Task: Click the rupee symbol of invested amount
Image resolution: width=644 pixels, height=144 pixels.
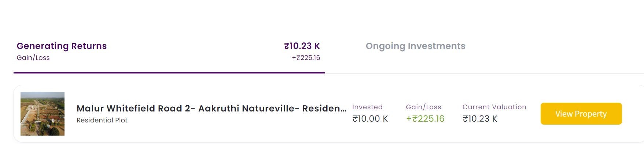Action: click(x=355, y=119)
